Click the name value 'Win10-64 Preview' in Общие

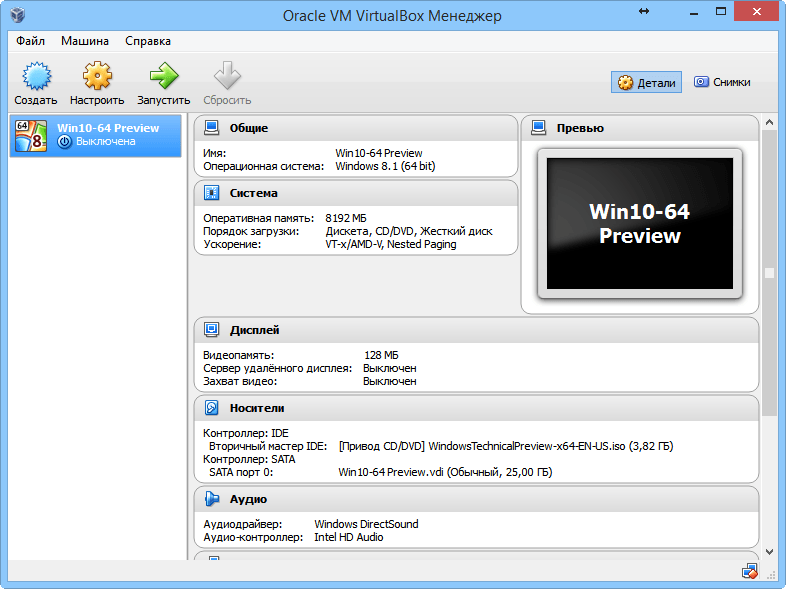(x=378, y=153)
